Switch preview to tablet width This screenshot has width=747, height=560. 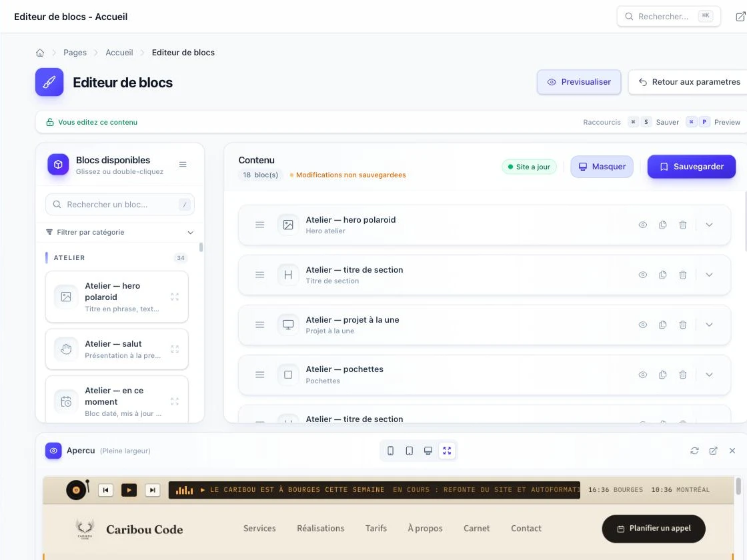(410, 451)
